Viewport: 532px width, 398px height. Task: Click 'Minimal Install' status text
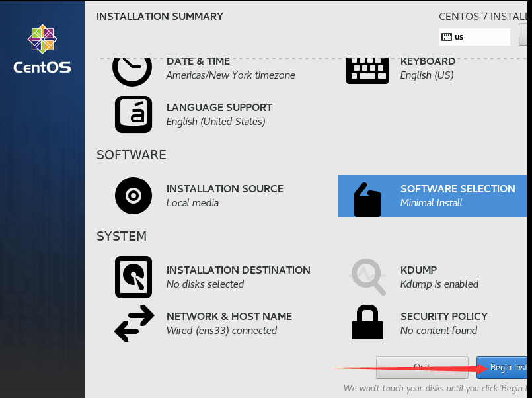[x=432, y=203]
